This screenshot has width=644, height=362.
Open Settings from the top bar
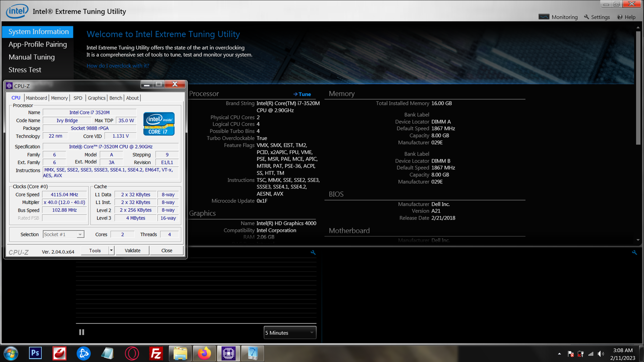point(597,17)
